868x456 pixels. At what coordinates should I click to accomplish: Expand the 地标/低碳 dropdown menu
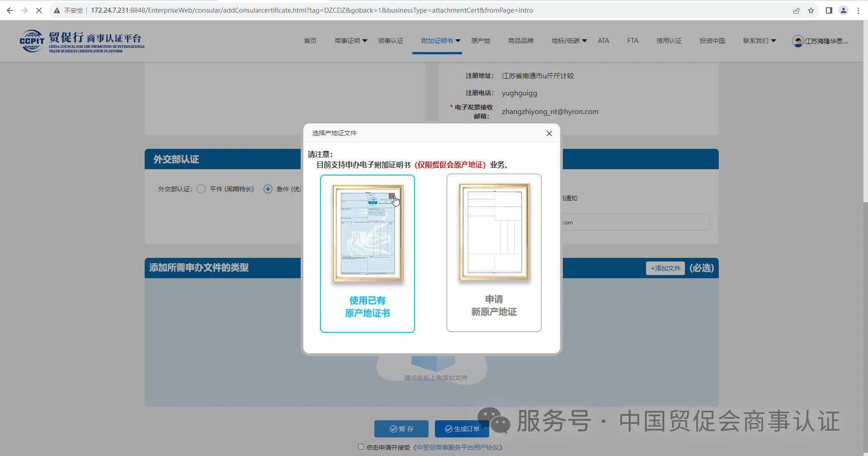(569, 41)
